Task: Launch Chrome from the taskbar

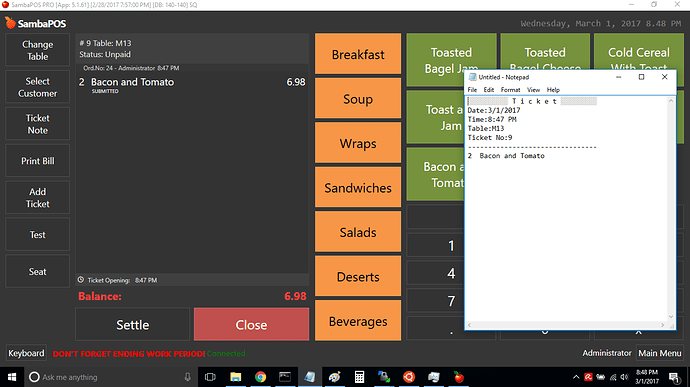Action: (x=260, y=377)
